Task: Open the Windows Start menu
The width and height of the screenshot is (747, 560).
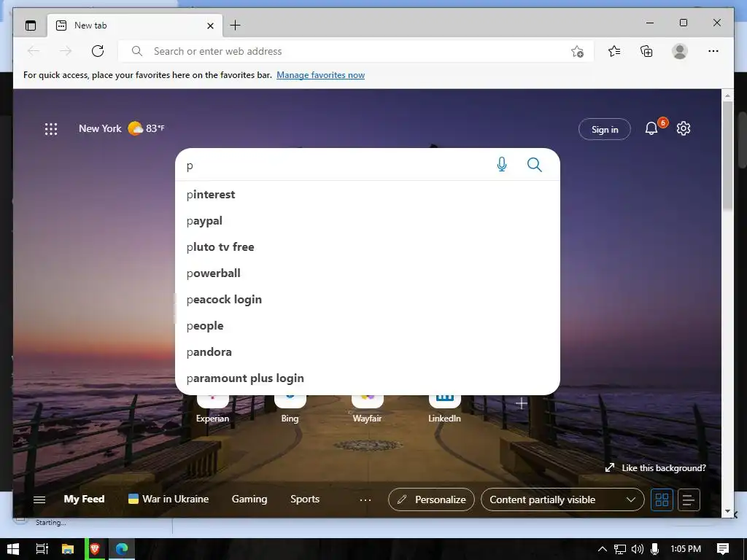Action: pyautogui.click(x=13, y=549)
